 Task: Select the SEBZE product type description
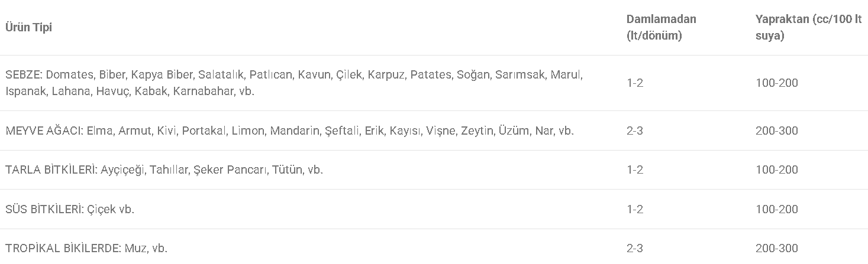click(x=294, y=83)
